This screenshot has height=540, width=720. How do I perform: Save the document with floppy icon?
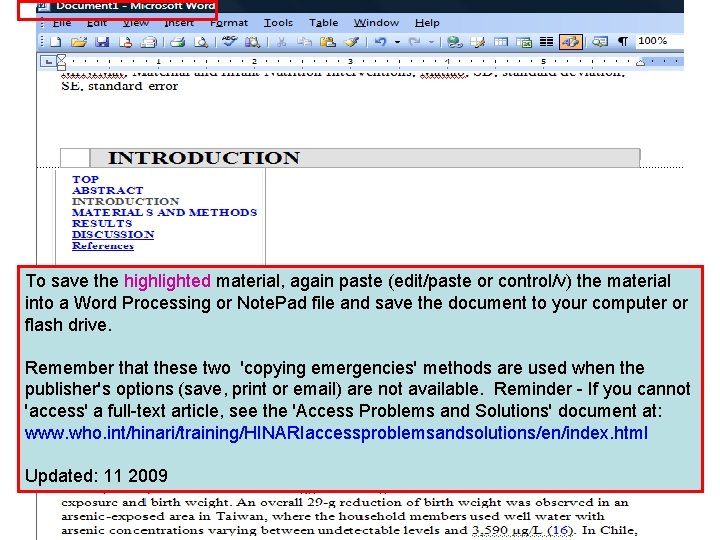coord(102,42)
